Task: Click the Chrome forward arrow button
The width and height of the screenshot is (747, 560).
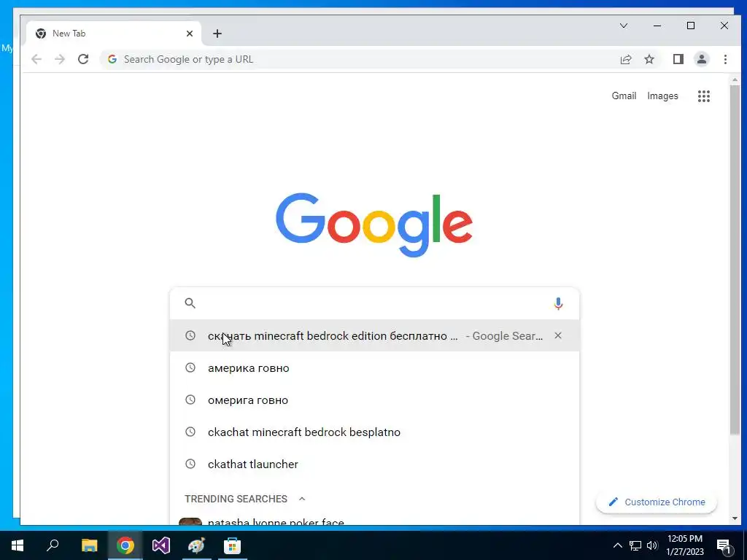Action: [60, 60]
